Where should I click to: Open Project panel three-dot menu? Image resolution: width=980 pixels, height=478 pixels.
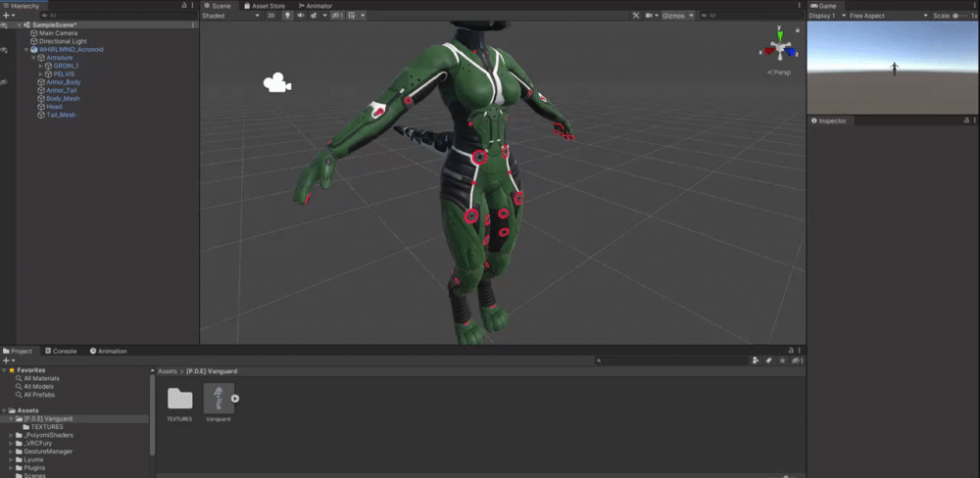click(x=800, y=352)
